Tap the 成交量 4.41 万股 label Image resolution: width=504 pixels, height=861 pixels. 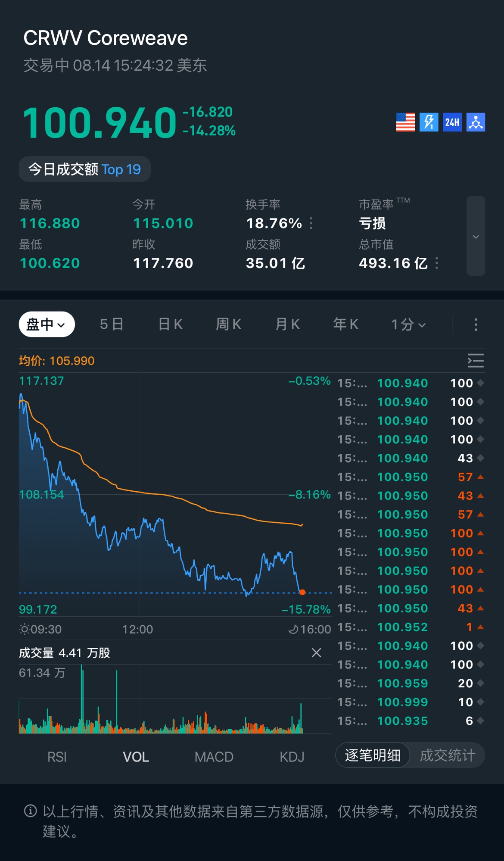(65, 653)
